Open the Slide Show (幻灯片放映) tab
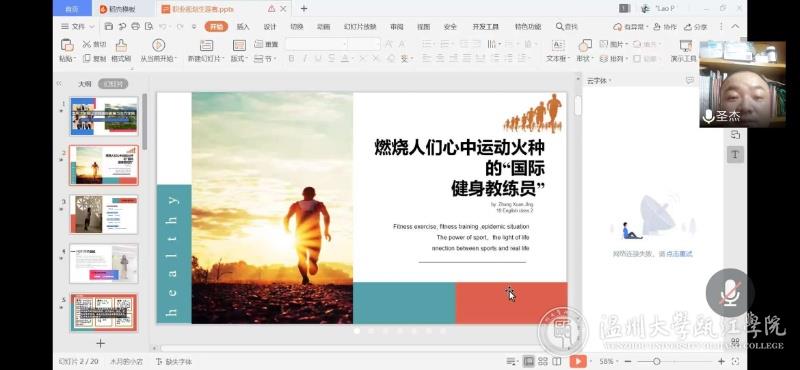Viewport: 800px width, 370px height. (x=360, y=27)
